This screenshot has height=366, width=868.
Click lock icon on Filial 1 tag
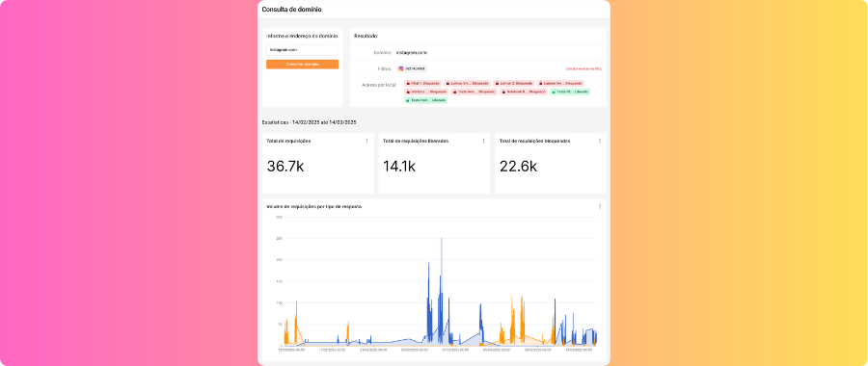click(408, 84)
